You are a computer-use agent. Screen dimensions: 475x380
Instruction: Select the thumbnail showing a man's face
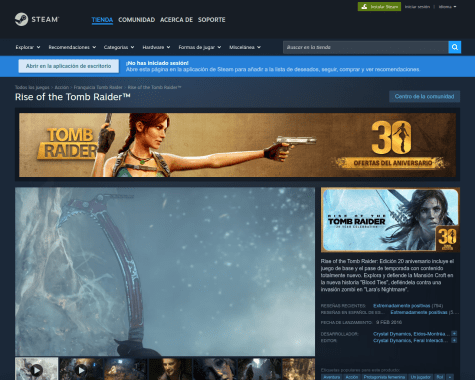[170, 369]
